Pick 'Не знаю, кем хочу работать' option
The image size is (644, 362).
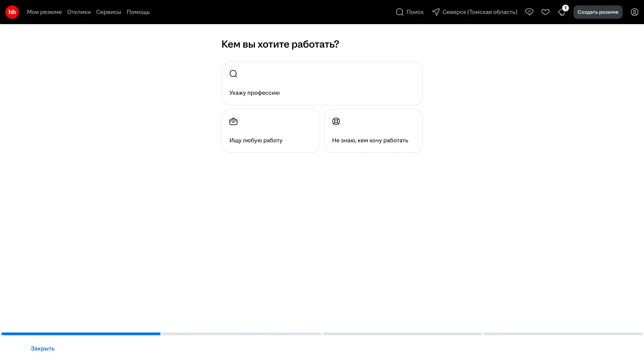tap(373, 131)
